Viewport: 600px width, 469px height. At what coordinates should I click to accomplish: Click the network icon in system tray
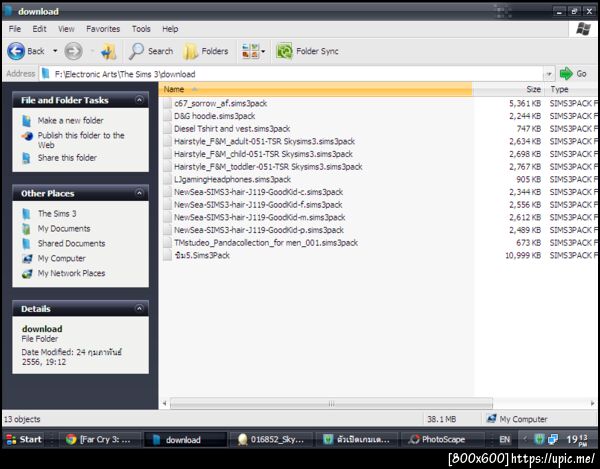click(553, 440)
